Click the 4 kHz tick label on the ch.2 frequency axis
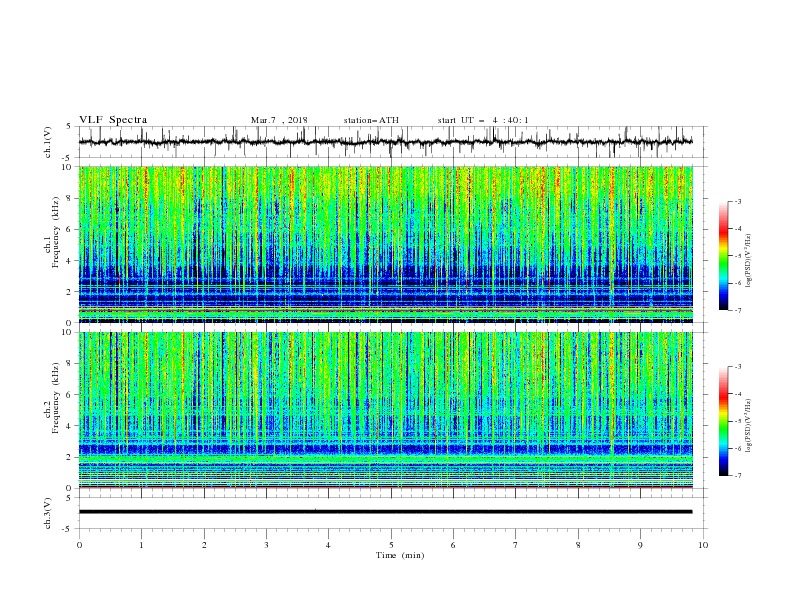Screen dimensions: 792x612 [71, 426]
